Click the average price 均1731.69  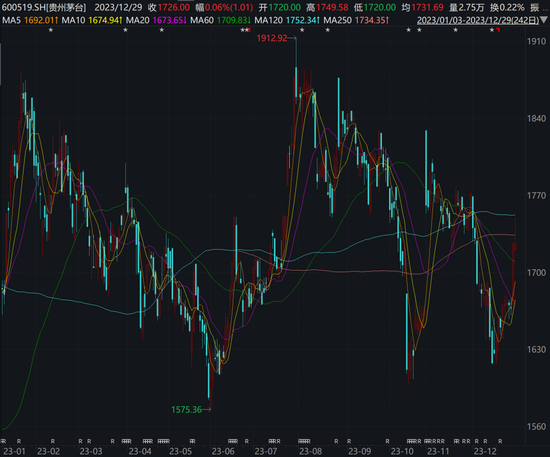coord(423,7)
